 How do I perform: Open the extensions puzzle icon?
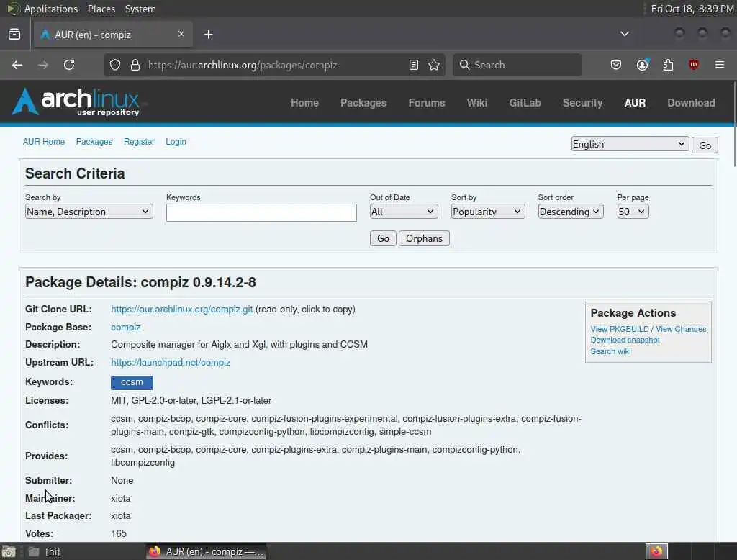click(x=668, y=65)
